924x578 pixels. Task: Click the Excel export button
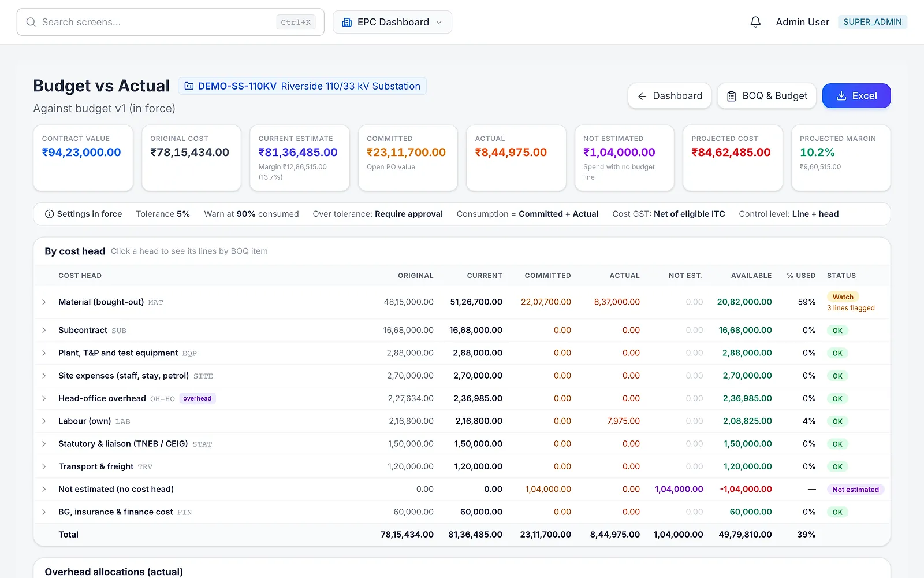click(x=856, y=96)
